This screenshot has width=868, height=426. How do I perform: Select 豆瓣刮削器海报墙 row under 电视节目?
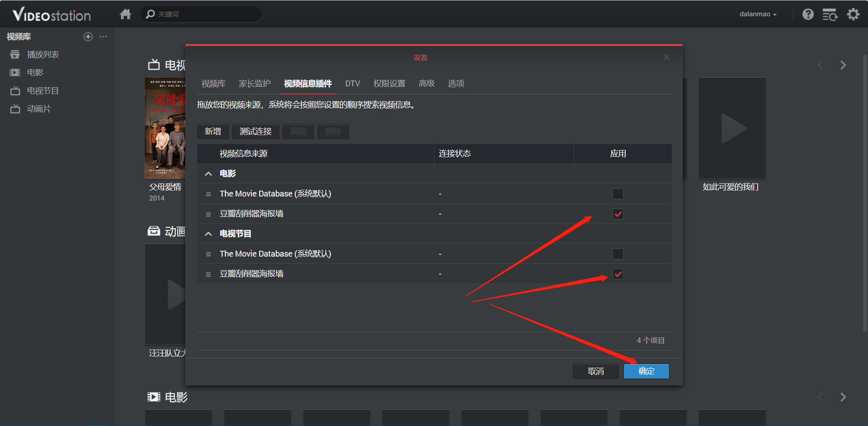(x=434, y=274)
